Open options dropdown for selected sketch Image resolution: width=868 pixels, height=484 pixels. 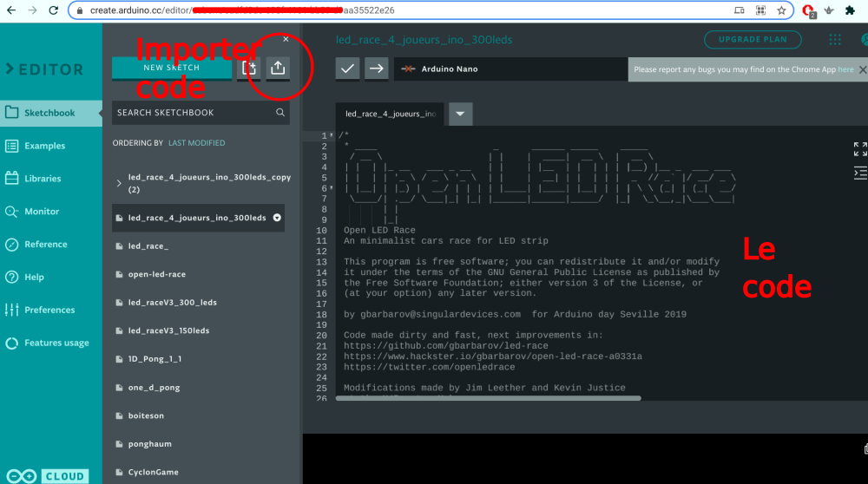[277, 218]
